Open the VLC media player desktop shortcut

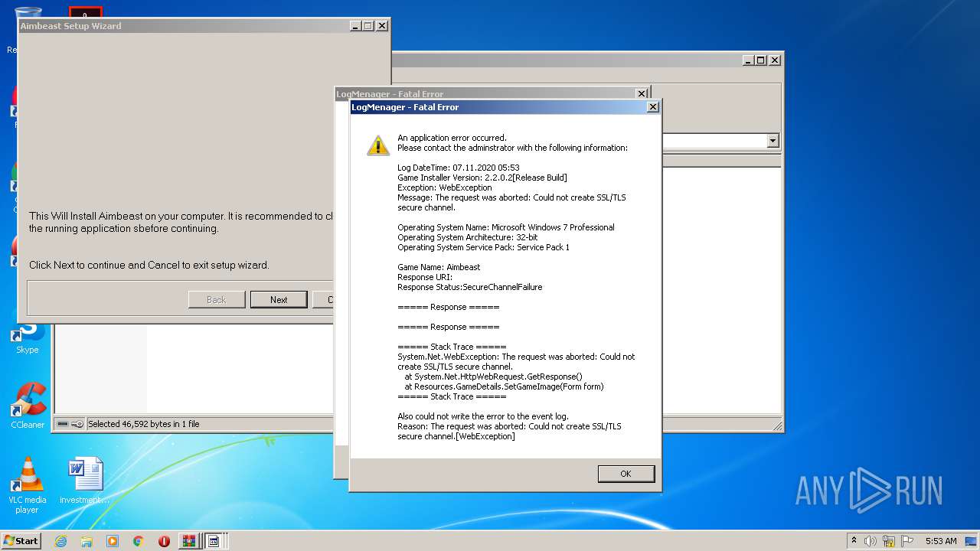pos(28,485)
